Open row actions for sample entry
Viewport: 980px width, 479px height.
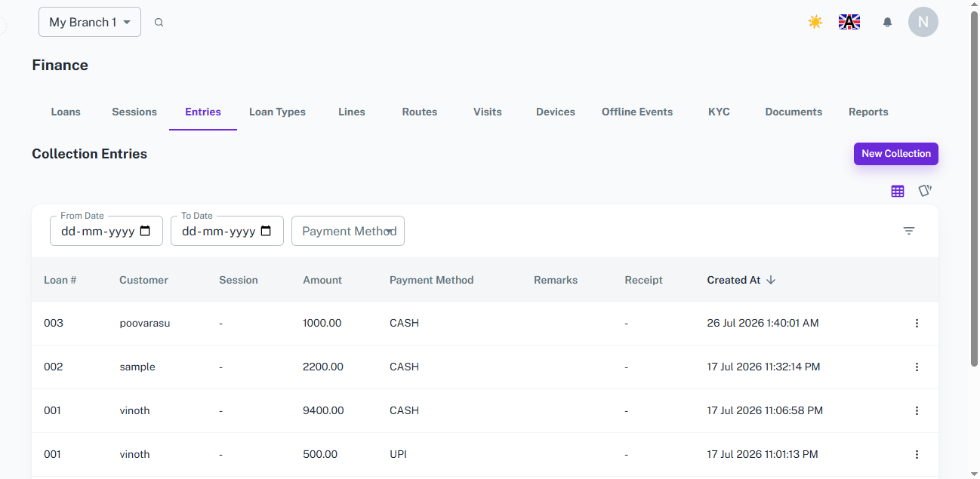[x=917, y=367]
